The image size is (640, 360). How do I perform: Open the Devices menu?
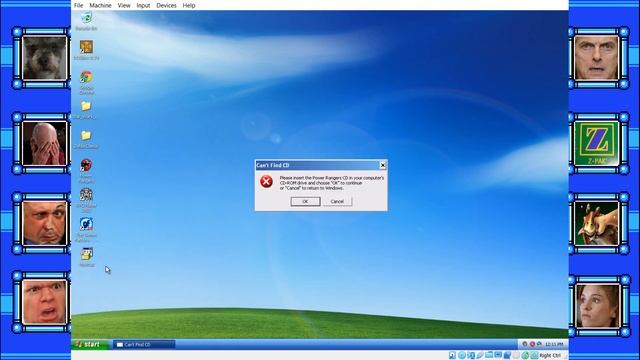pos(167,5)
